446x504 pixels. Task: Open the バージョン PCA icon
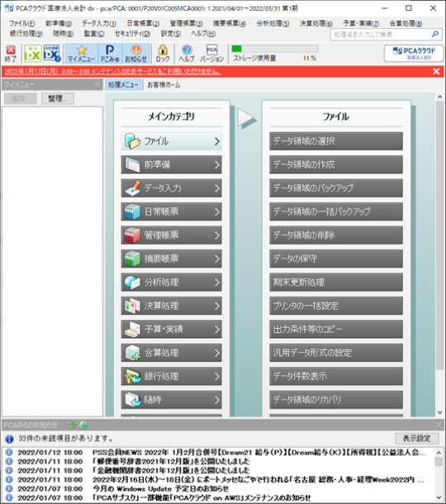[x=211, y=54]
